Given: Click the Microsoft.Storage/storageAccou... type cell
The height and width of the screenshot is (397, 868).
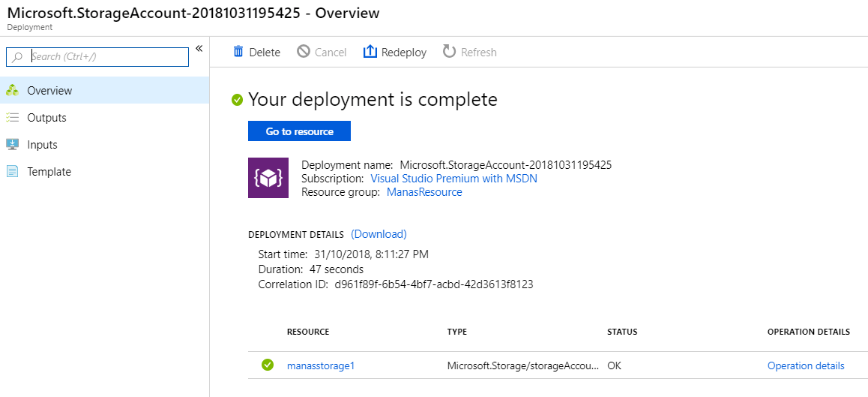Looking at the screenshot, I should [523, 366].
